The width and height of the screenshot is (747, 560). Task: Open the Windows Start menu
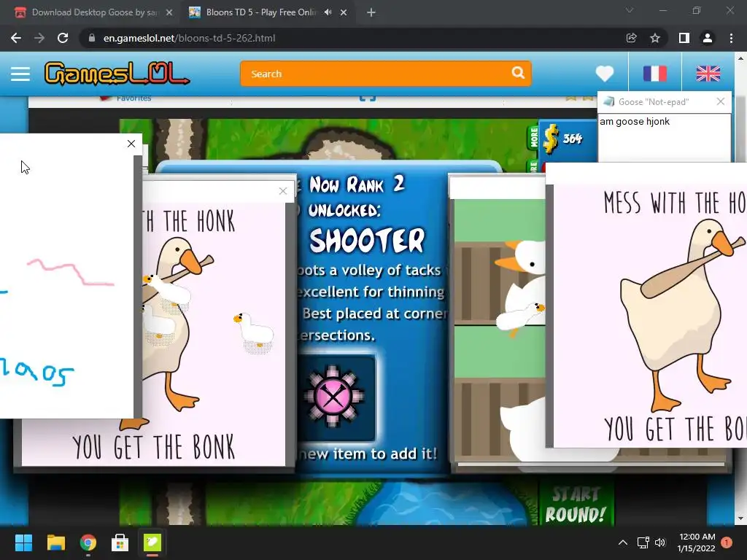click(23, 542)
